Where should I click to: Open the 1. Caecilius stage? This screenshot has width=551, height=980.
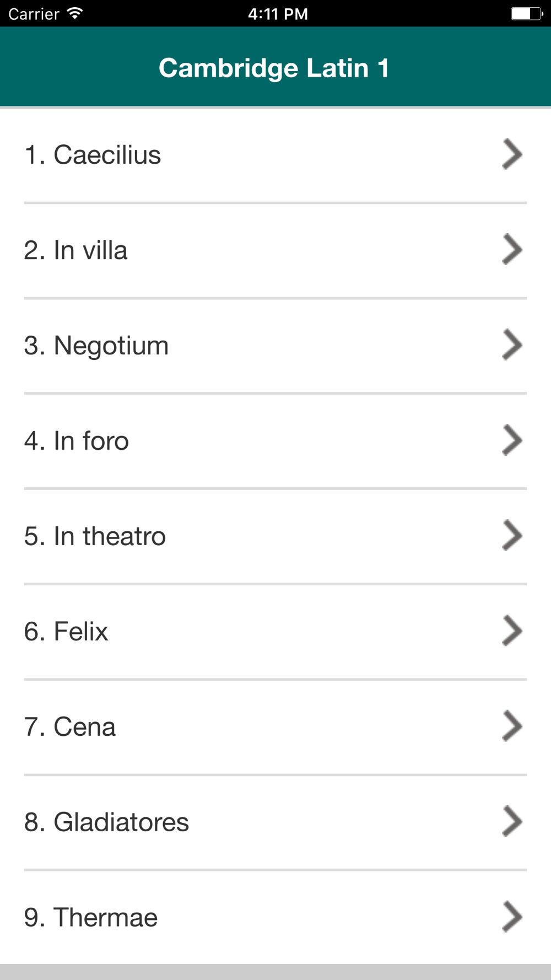[x=275, y=155]
